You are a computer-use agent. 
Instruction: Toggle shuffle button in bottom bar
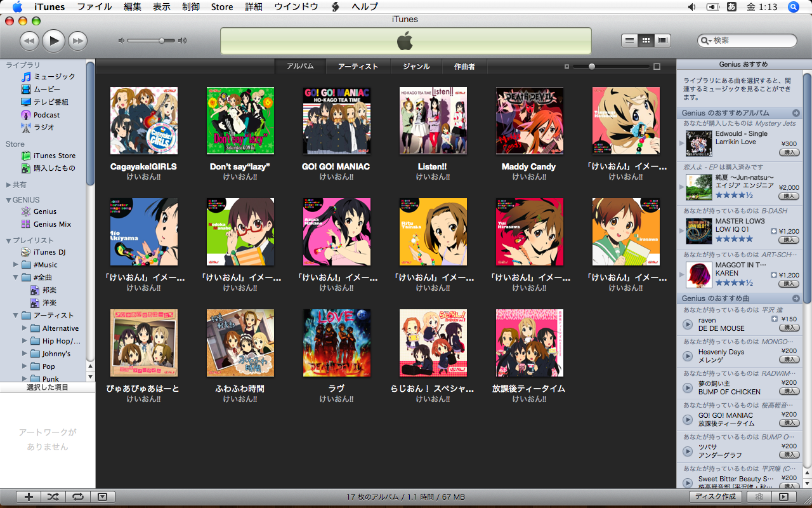tap(53, 497)
